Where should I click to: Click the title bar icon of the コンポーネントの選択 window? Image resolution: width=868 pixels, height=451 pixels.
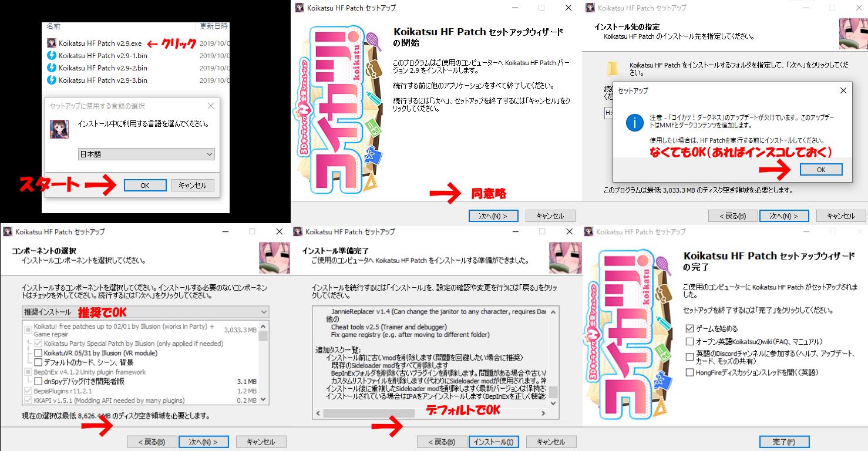point(8,232)
